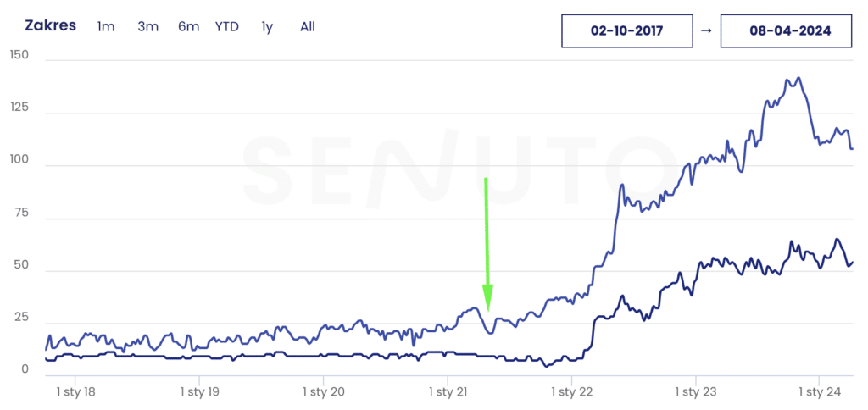868x410 pixels.
Task: Click the upper line's peak near 2024
Action: click(x=798, y=79)
